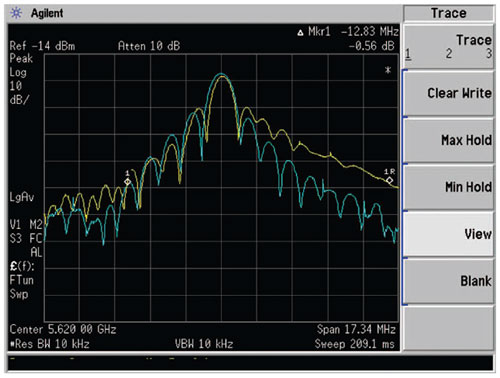500x378 pixels.
Task: Choose trace number 2 in Trace softkey
Action: (x=449, y=54)
